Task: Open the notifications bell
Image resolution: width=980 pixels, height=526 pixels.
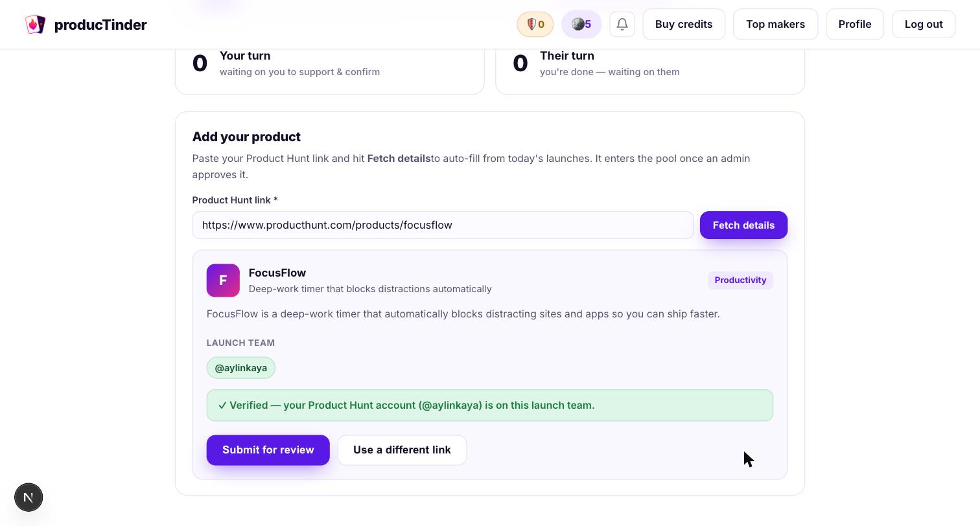Action: (622, 25)
